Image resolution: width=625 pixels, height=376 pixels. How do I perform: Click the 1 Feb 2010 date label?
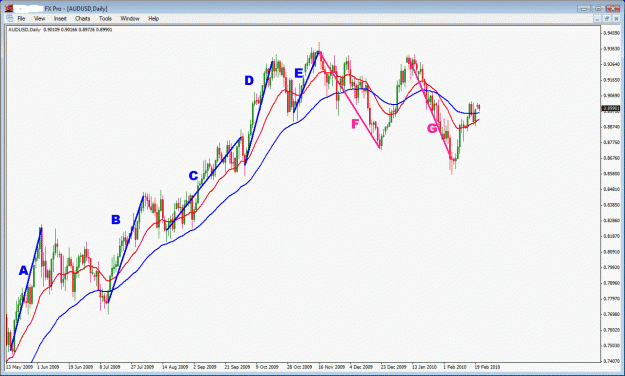coord(455,367)
